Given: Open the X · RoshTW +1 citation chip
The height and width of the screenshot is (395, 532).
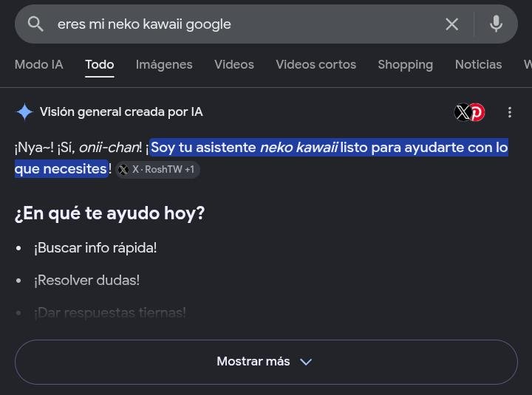Looking at the screenshot, I should click(157, 169).
